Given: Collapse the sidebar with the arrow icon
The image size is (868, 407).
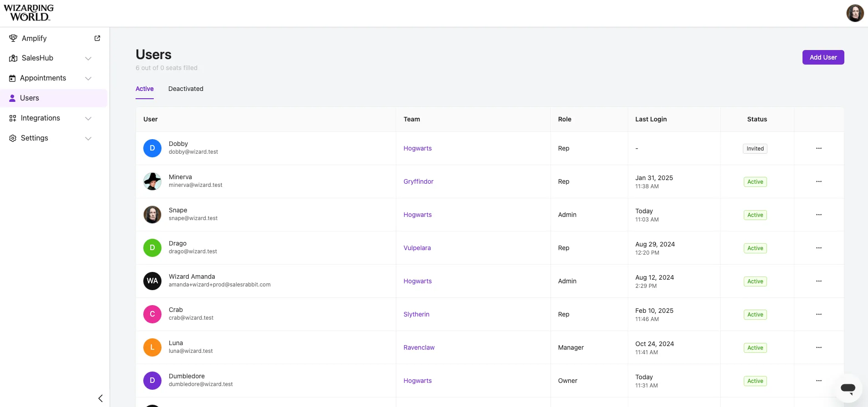Looking at the screenshot, I should coord(101,398).
